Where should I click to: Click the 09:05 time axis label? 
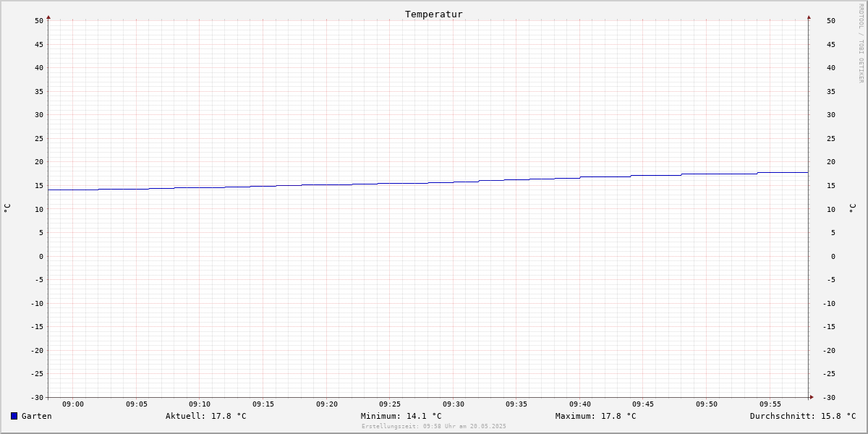(x=137, y=404)
